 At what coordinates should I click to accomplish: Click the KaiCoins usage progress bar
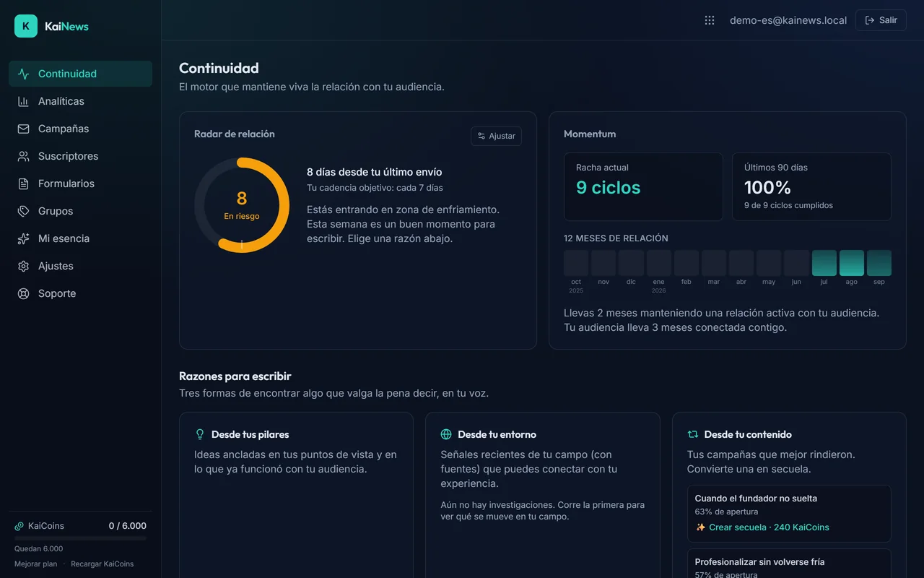point(80,538)
